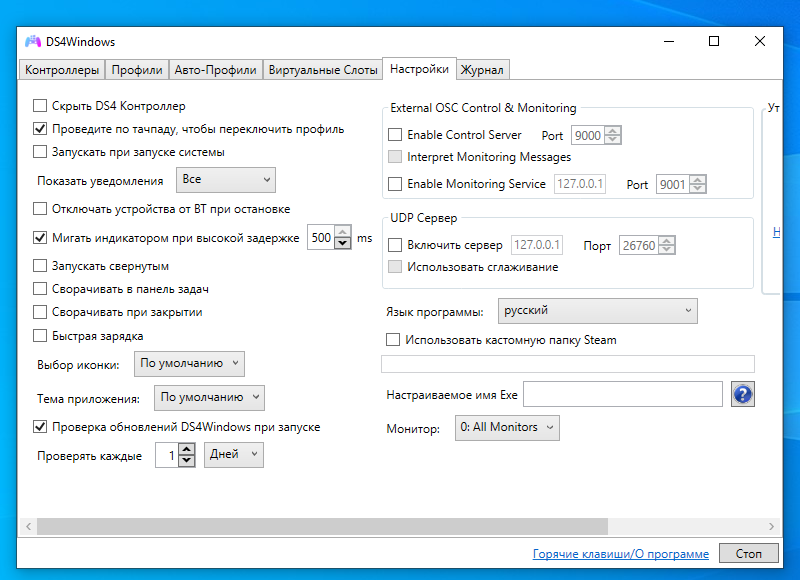This screenshot has width=800, height=580.
Task: Click the blue help question mark icon
Action: [742, 394]
